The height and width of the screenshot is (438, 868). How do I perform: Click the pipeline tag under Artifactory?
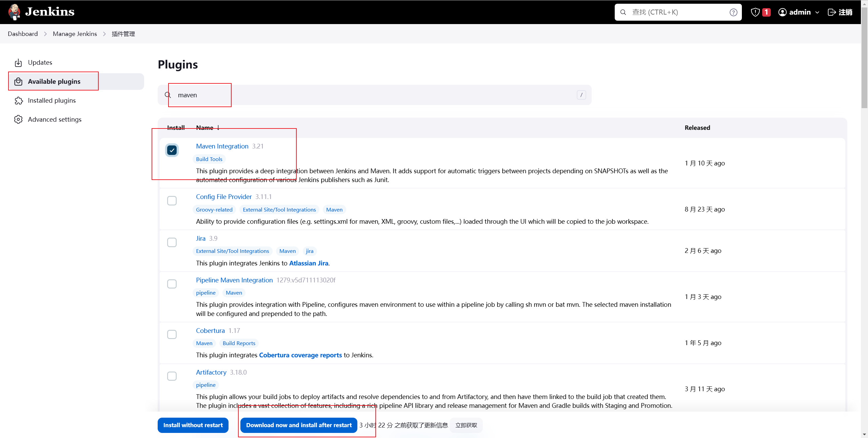(x=206, y=385)
